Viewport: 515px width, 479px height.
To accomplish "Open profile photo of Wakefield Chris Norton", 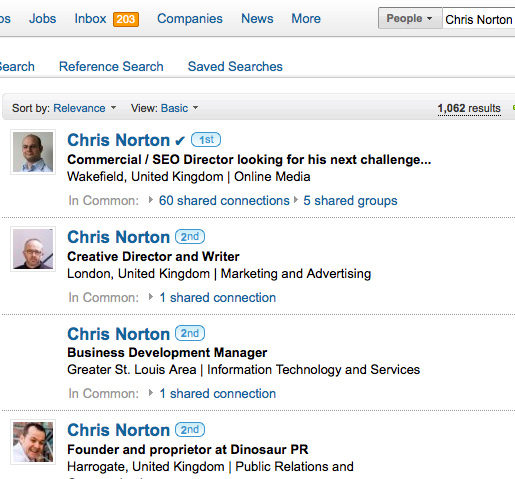I will click(x=33, y=152).
